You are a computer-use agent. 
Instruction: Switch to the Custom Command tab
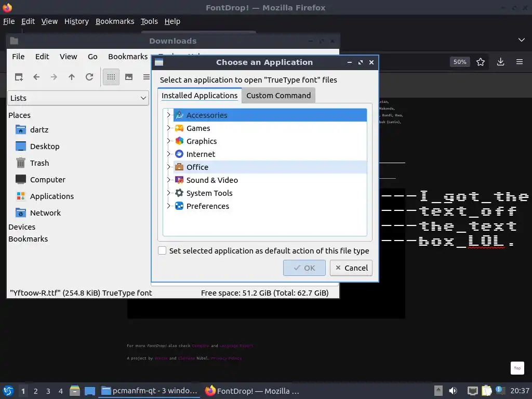click(278, 96)
